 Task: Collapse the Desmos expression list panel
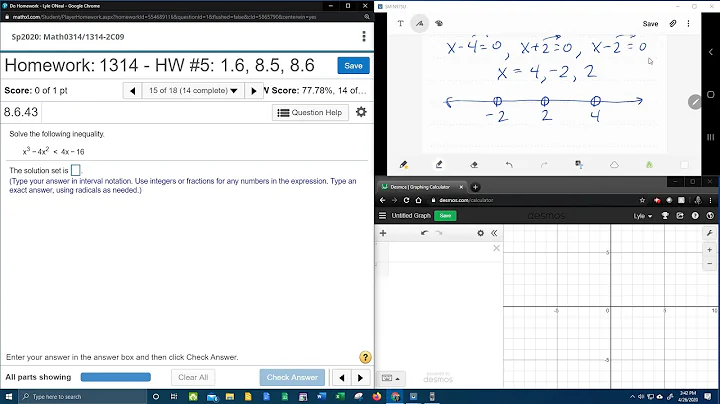point(494,233)
